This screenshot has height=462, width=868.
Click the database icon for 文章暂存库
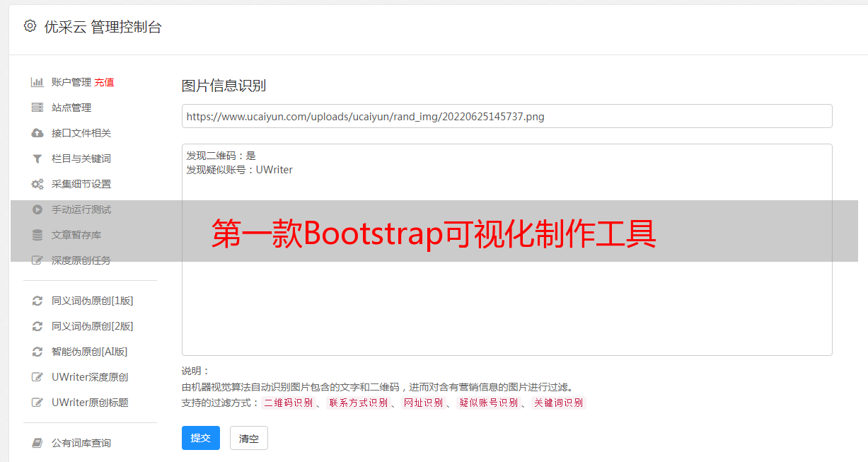(x=37, y=235)
